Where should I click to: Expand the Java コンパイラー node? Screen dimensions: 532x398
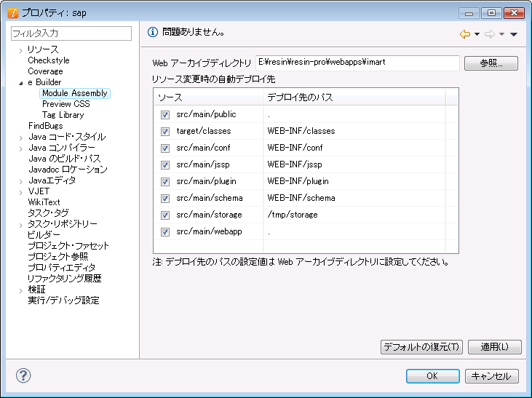pyautogui.click(x=20, y=148)
